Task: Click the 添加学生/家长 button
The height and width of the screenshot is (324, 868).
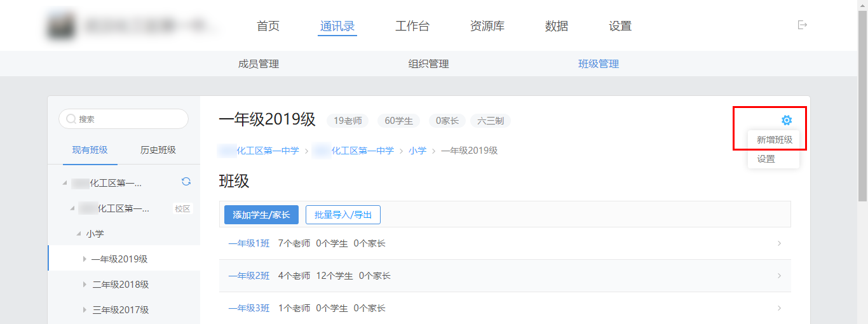Action: [x=261, y=215]
